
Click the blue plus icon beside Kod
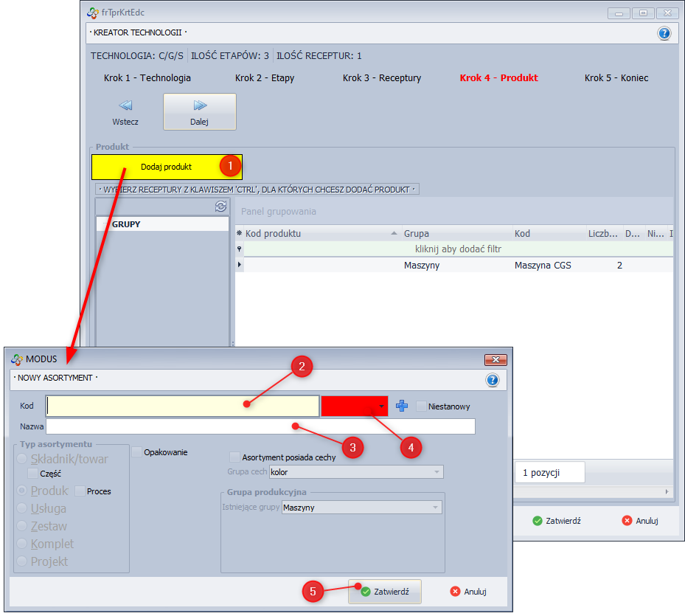coord(402,406)
